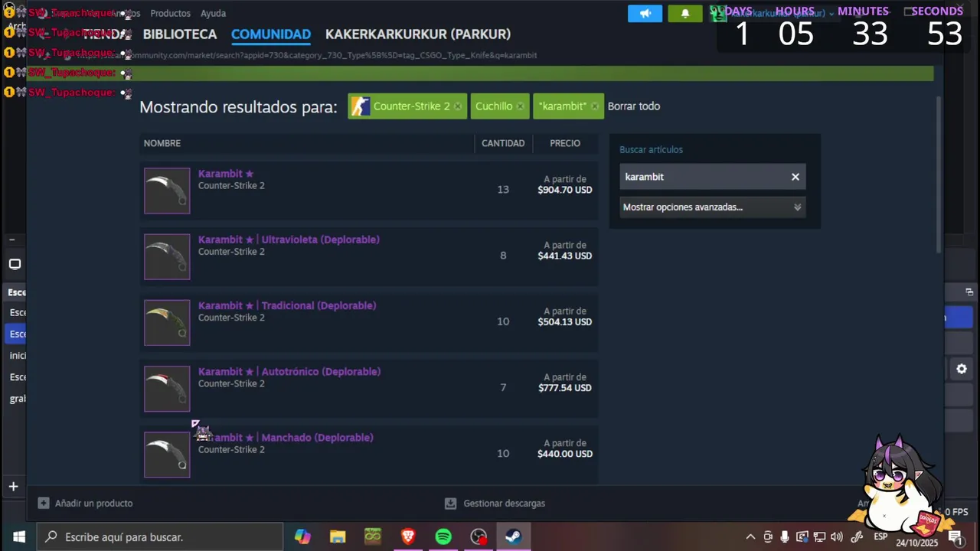Open the Windows notification center icon
Image resolution: width=980 pixels, height=551 pixels.
[955, 537]
